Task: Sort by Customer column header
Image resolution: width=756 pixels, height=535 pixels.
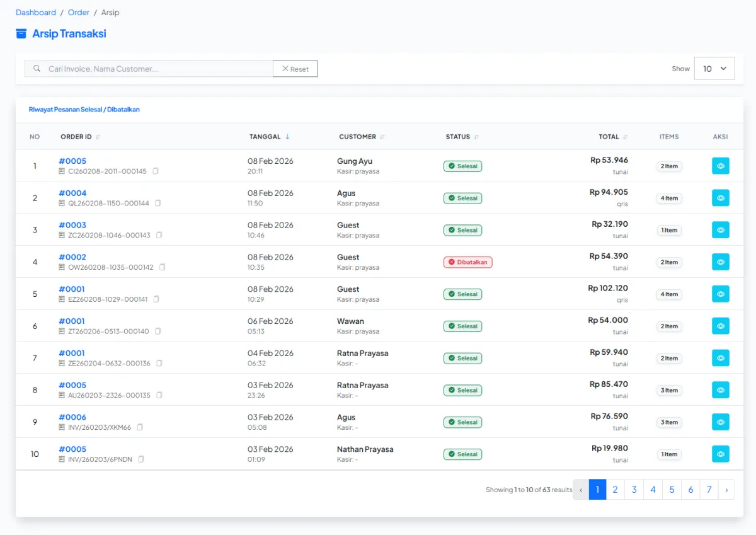Action: 382,137
